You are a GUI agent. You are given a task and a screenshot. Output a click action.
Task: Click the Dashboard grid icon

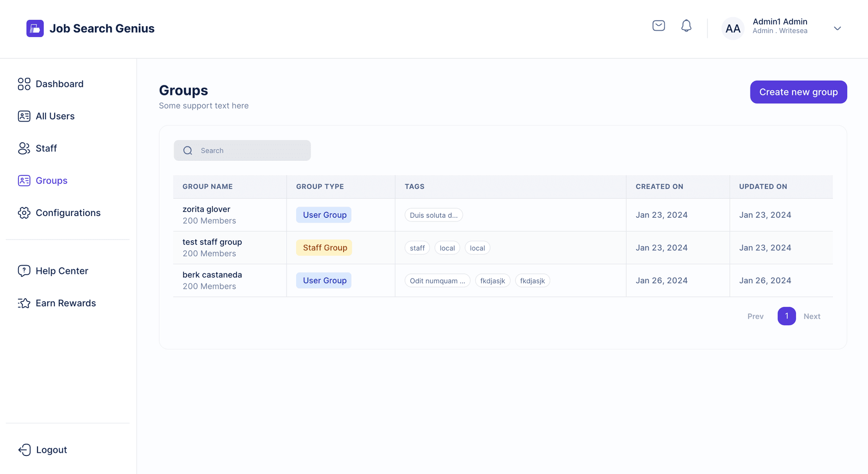[24, 84]
